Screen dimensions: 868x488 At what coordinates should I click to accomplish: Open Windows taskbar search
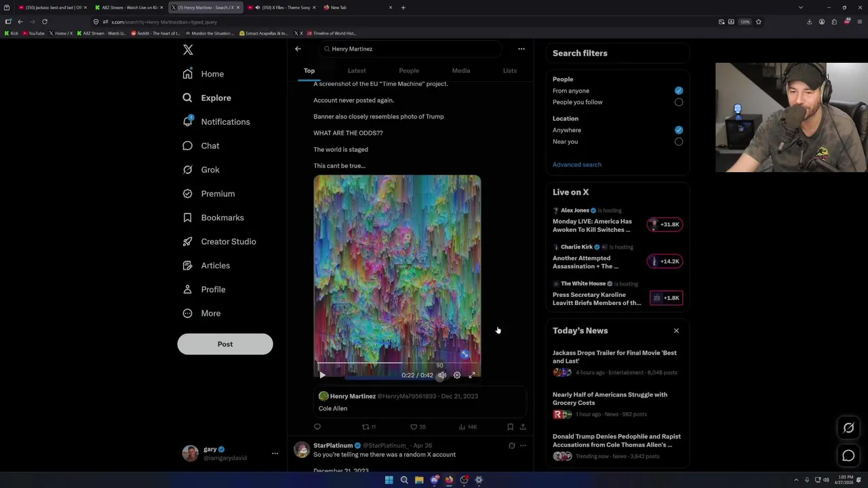404,480
